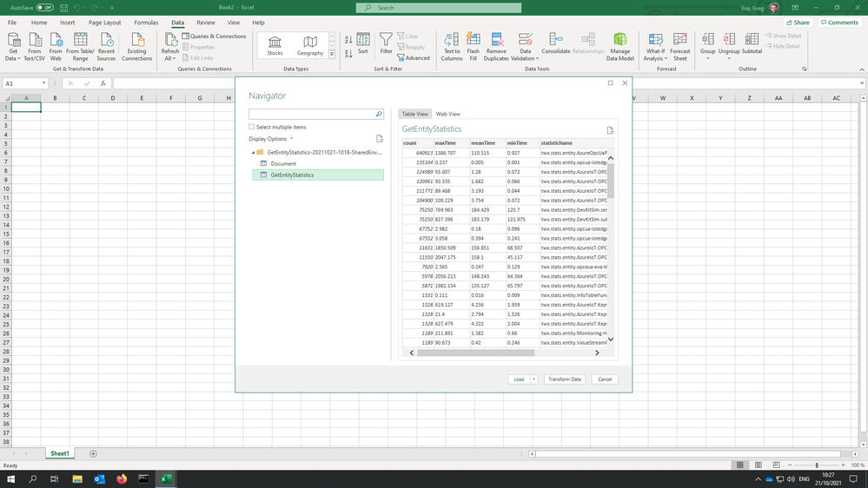Viewport: 868px width, 488px height.
Task: Click the Load button
Action: pyautogui.click(x=519, y=379)
